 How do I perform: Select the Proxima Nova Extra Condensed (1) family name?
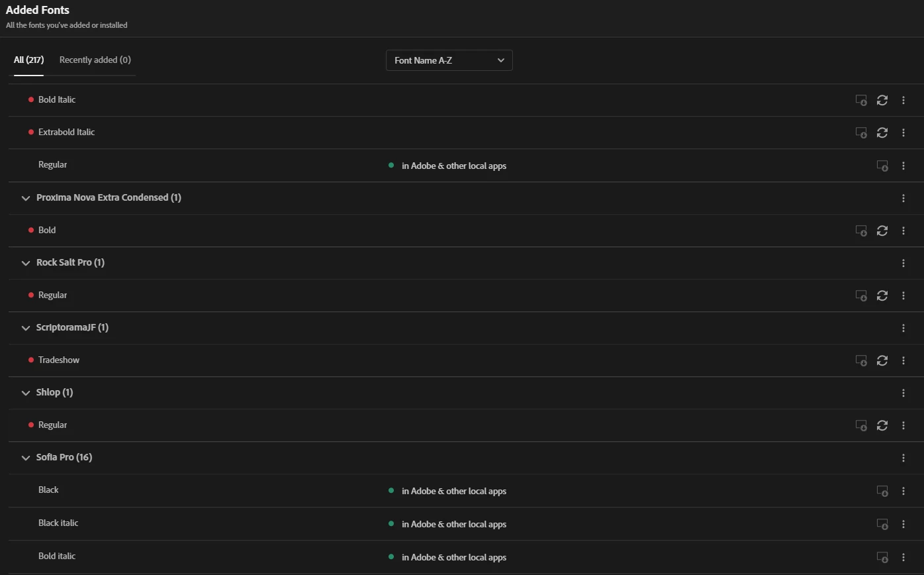[x=109, y=197]
